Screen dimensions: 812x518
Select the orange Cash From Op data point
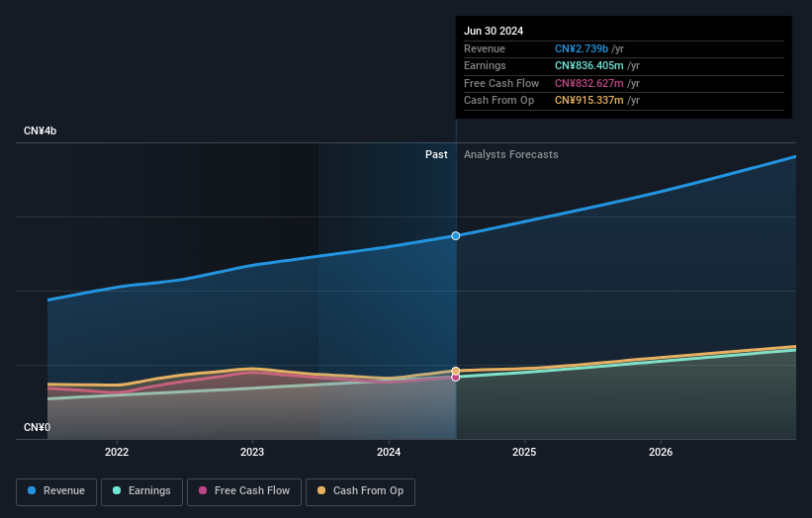(x=456, y=371)
